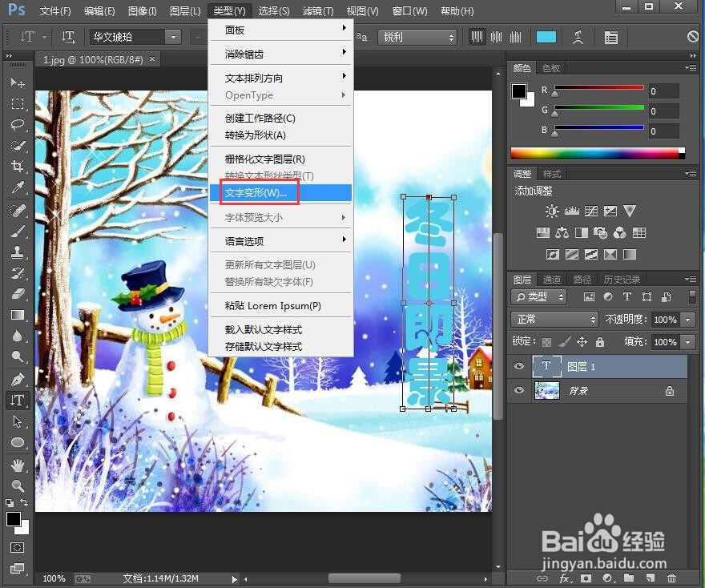
Task: Open the font family dropdown 华文琥珀
Action: [x=135, y=37]
